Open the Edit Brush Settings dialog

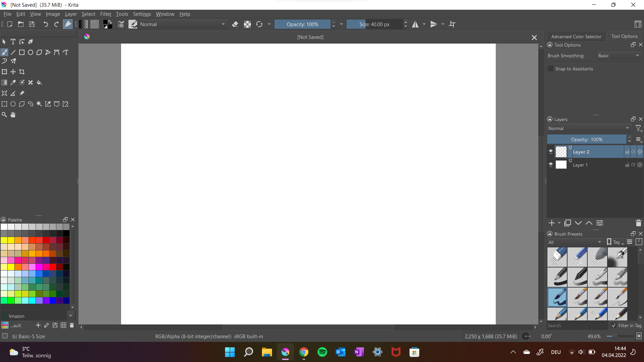point(120,24)
